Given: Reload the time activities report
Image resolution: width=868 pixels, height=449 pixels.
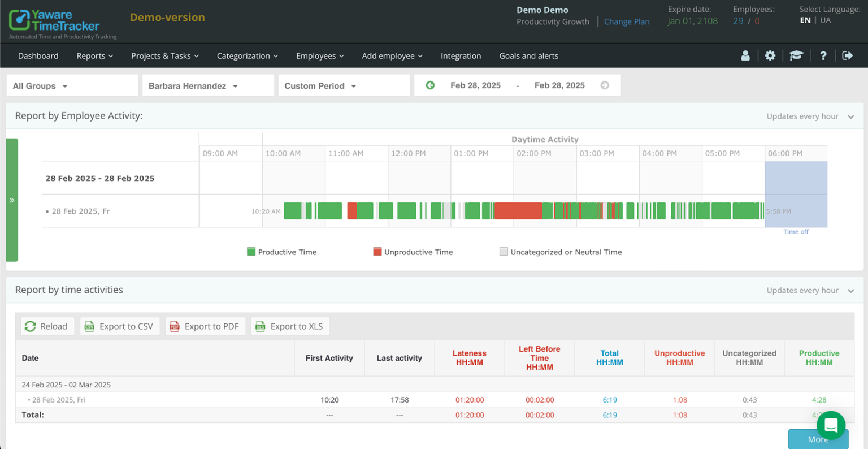Looking at the screenshot, I should click(47, 326).
